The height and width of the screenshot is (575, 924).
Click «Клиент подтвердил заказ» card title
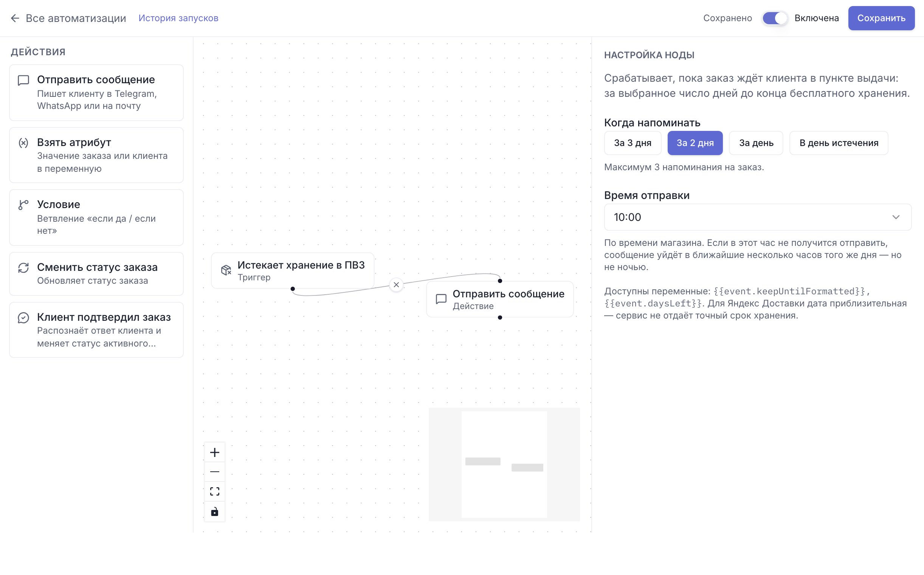click(x=104, y=317)
